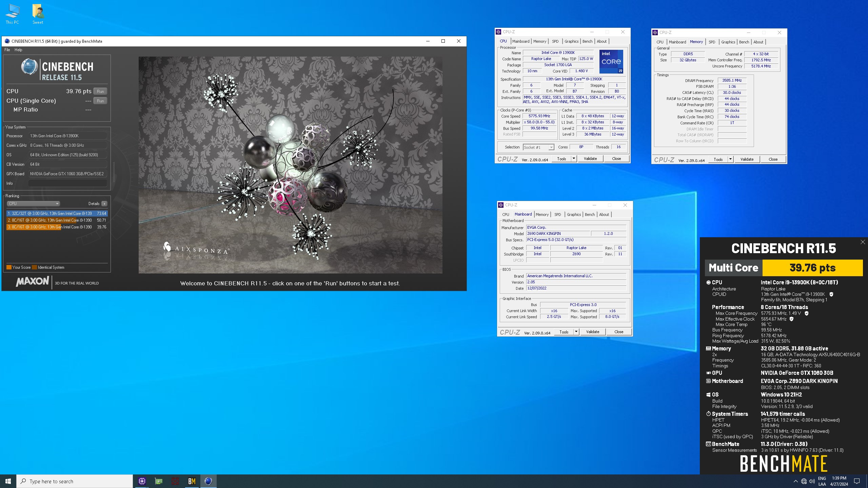
Task: Open the green board taskbar app
Action: click(x=159, y=481)
